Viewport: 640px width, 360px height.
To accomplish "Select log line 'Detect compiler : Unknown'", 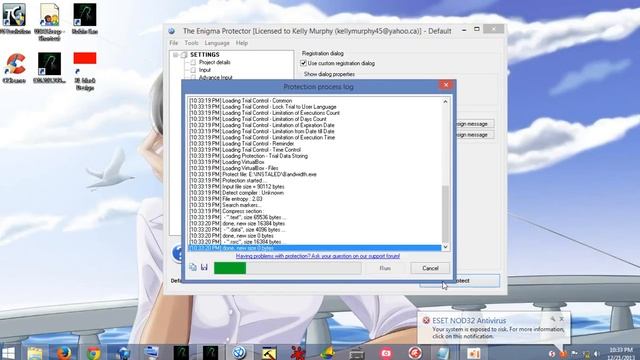I will (315, 193).
